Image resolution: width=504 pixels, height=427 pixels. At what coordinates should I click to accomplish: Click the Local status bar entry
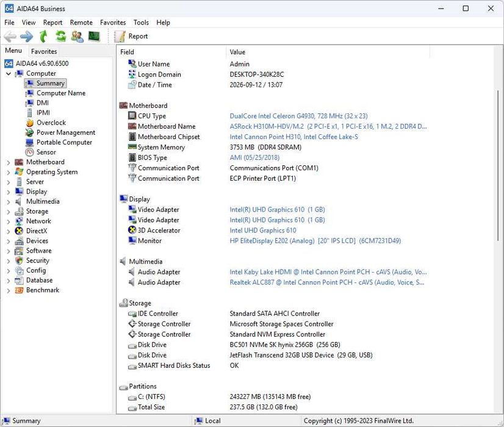pyautogui.click(x=208, y=420)
